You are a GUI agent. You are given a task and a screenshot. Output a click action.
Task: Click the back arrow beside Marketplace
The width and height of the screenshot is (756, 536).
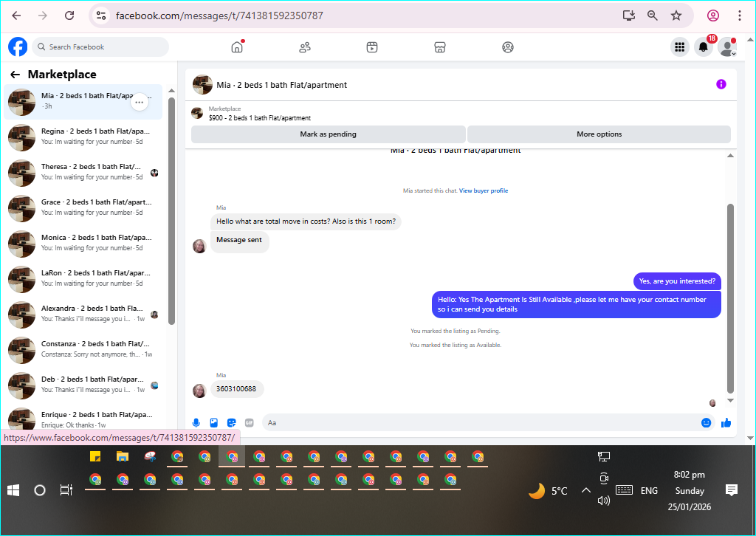[15, 75]
